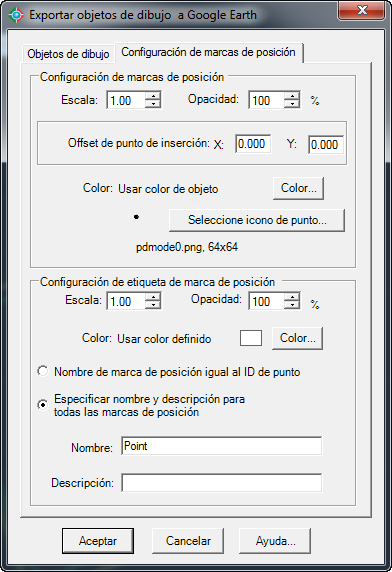
Task: Open label Color... button beside swatch
Action: click(x=297, y=338)
